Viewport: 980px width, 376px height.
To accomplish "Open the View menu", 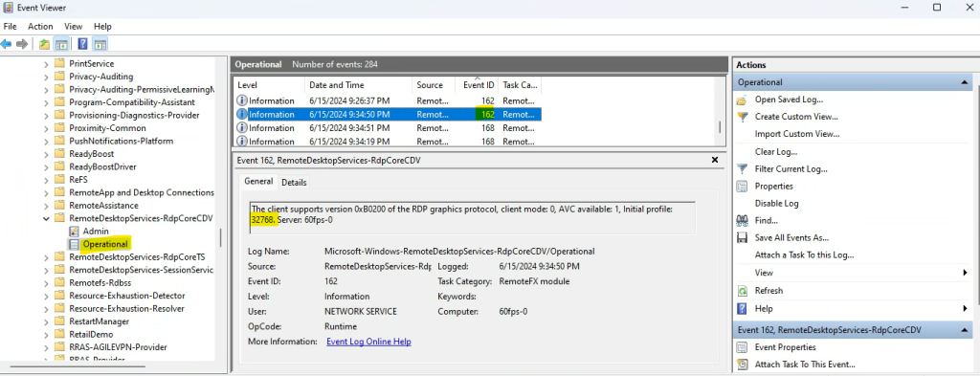I will [73, 26].
